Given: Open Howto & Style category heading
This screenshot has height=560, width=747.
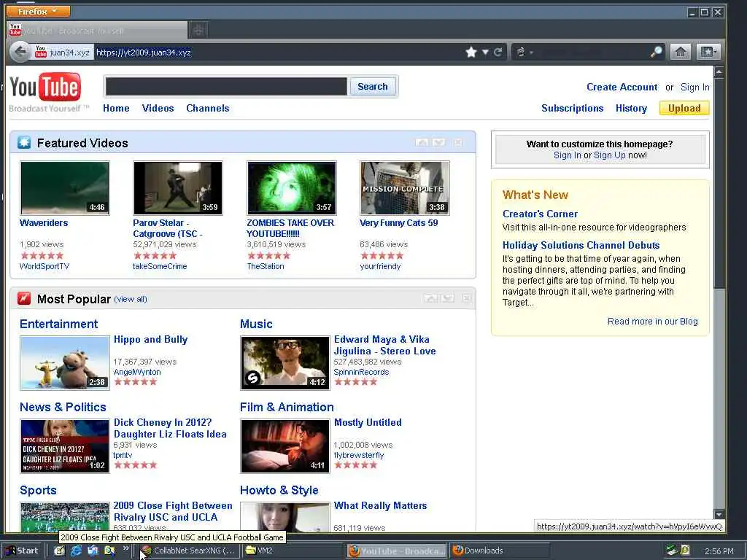Looking at the screenshot, I should point(279,490).
